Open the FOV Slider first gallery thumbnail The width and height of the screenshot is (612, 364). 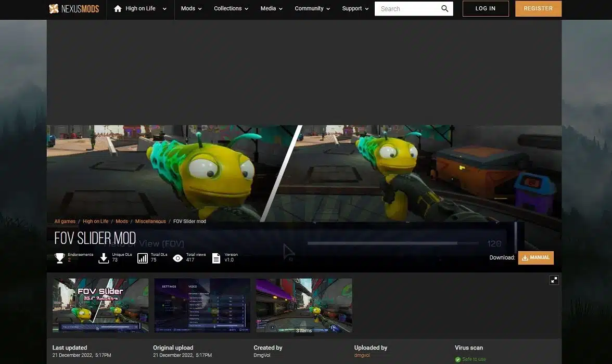[x=100, y=305]
